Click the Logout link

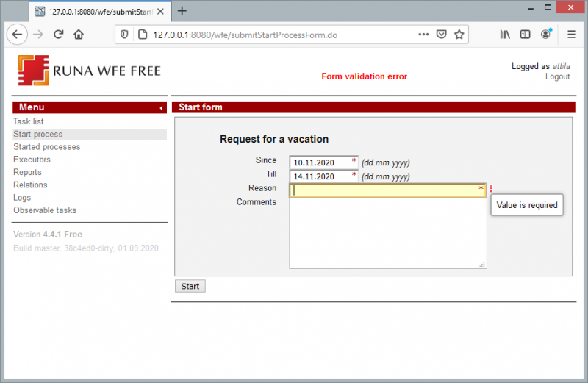pyautogui.click(x=557, y=77)
